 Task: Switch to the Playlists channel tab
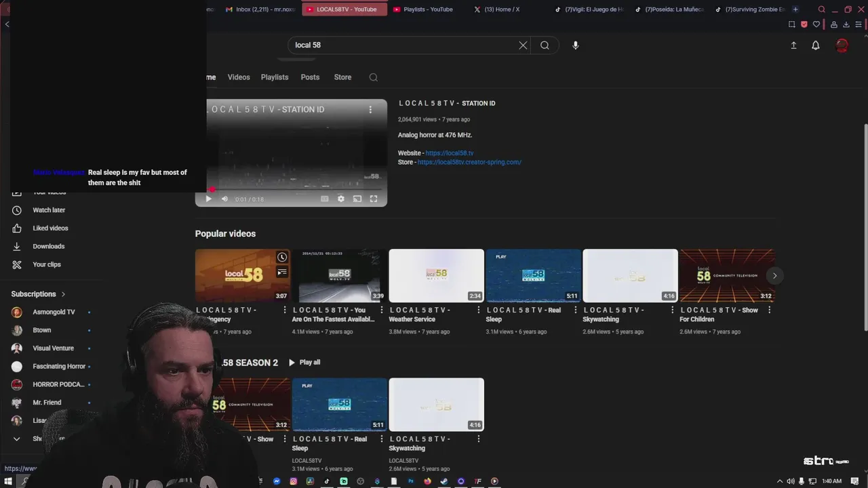pyautogui.click(x=275, y=77)
